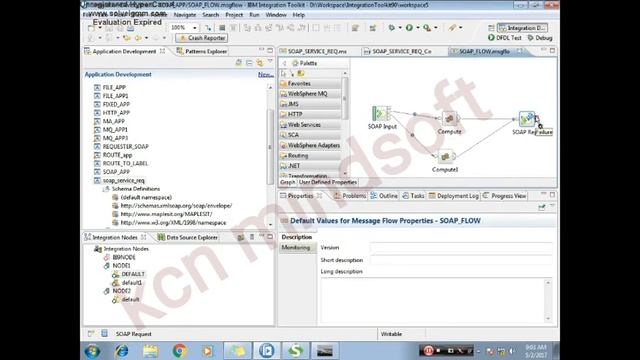
Task: Open the Problems tab
Action: (350, 196)
